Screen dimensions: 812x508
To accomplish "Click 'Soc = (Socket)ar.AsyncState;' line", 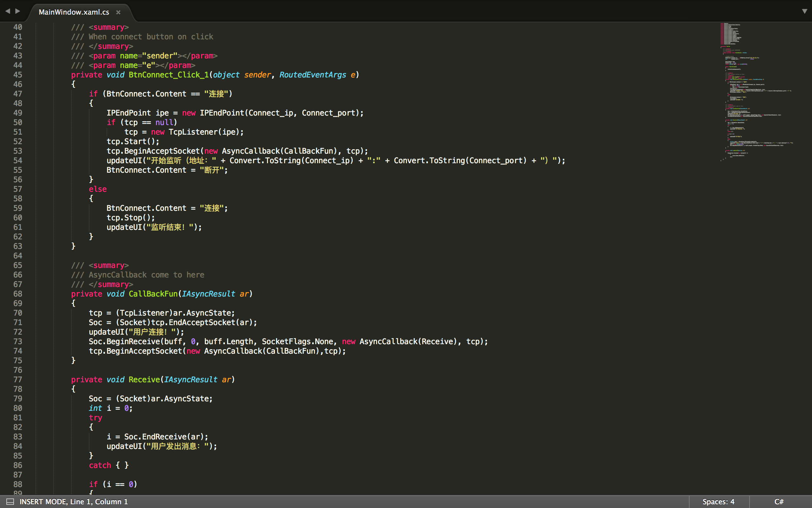I will (151, 398).
